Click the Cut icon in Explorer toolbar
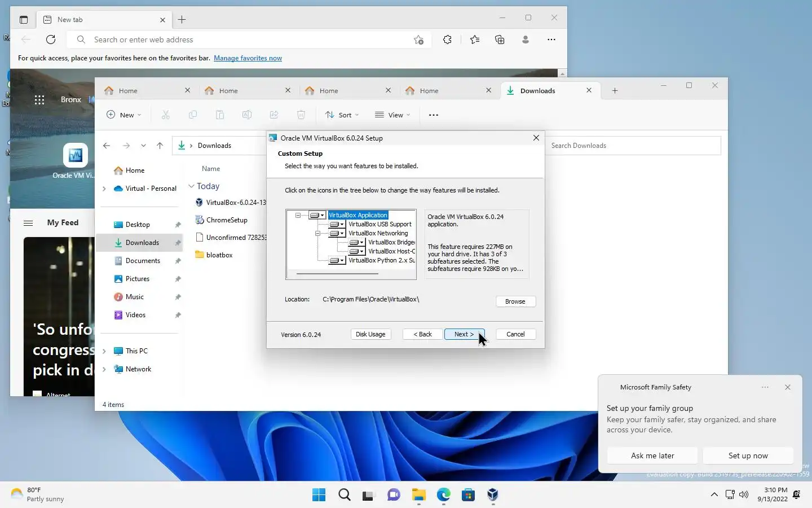 pyautogui.click(x=166, y=115)
